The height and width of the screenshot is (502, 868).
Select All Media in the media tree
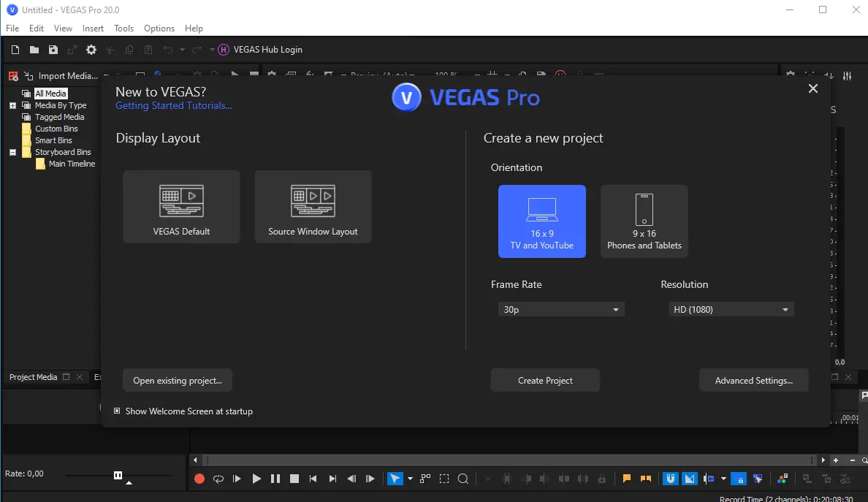[50, 94]
